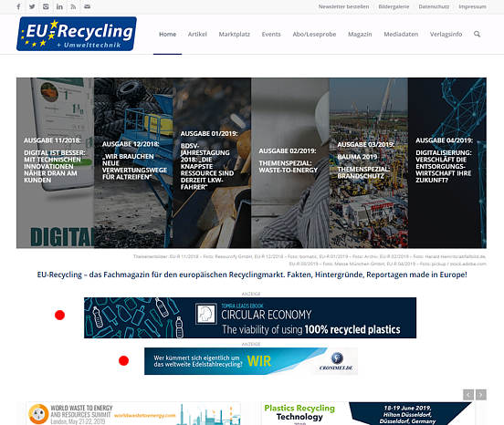Open the Impressum link
Screen dimensions: 504x425
tap(472, 6)
